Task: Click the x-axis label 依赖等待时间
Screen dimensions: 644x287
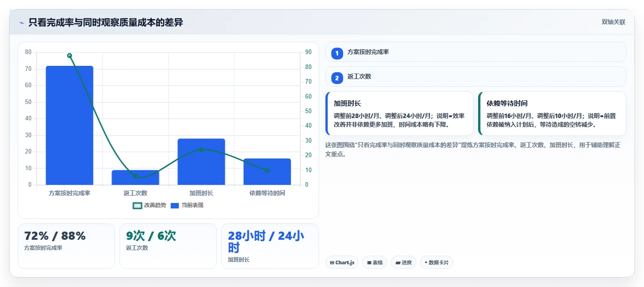Action: (267, 193)
